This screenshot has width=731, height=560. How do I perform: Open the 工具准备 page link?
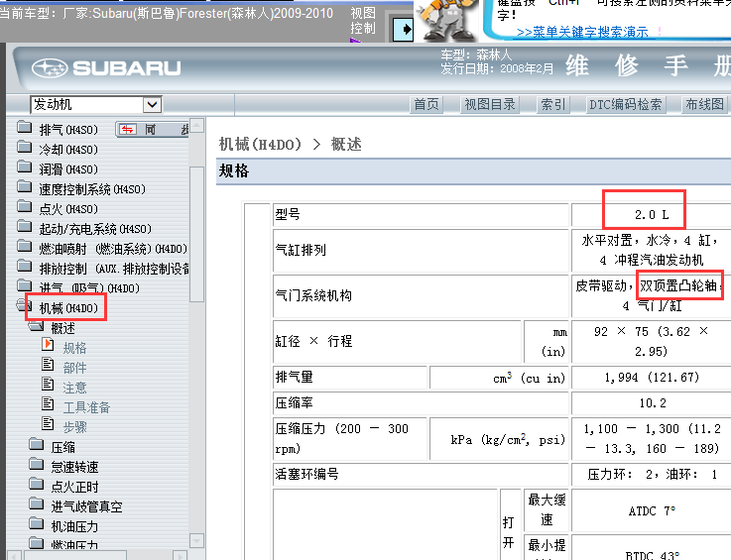click(86, 407)
